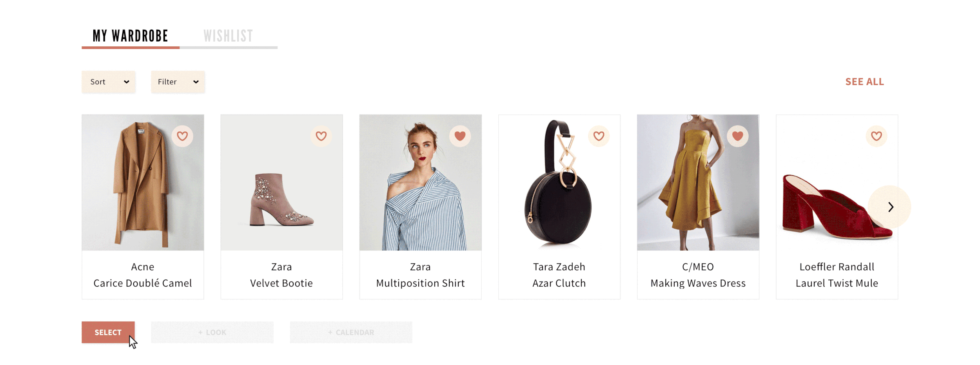Toggle heart on Zara Velvet Bootie
980x365 pixels.
(x=321, y=136)
